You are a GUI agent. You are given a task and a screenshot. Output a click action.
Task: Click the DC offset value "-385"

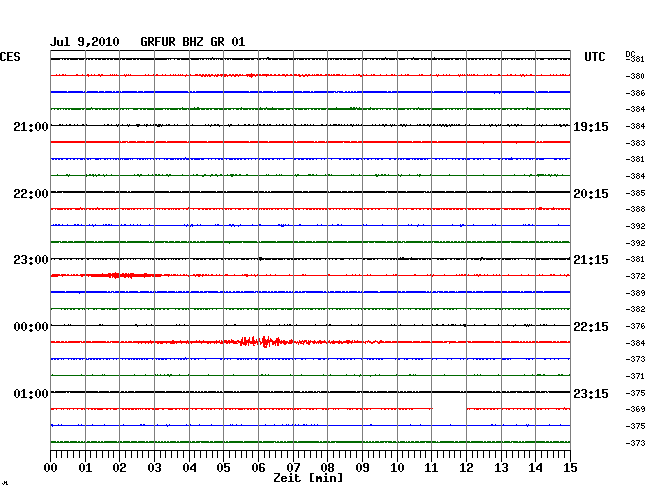click(x=635, y=193)
